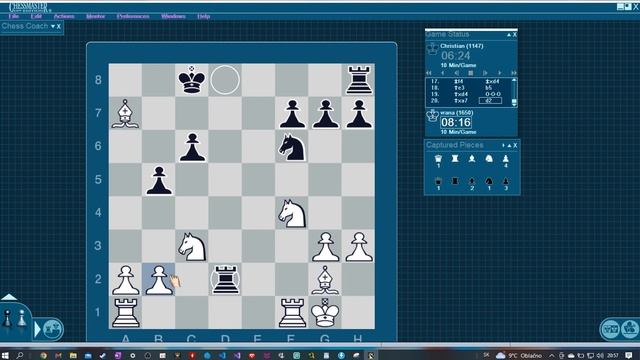Select the black pawn on g7

pos(325,114)
